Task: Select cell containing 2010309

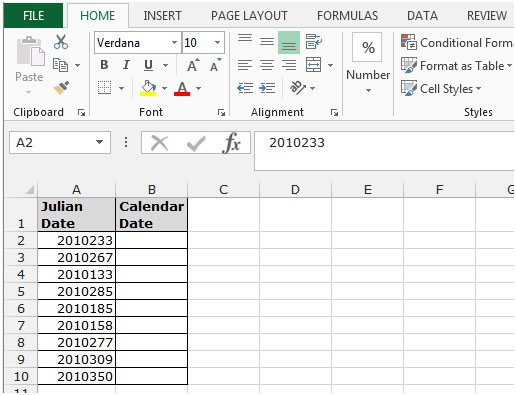Action: click(x=77, y=359)
